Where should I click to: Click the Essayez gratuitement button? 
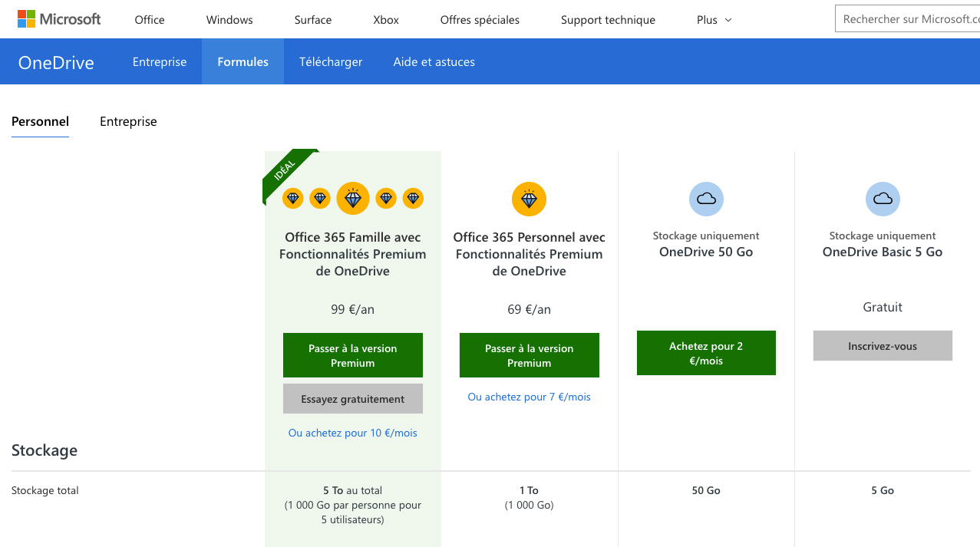pos(352,398)
